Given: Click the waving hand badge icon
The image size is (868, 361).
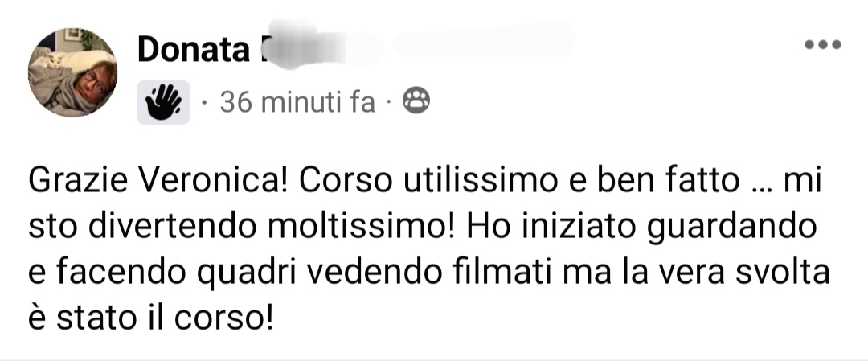Looking at the screenshot, I should 163,102.
